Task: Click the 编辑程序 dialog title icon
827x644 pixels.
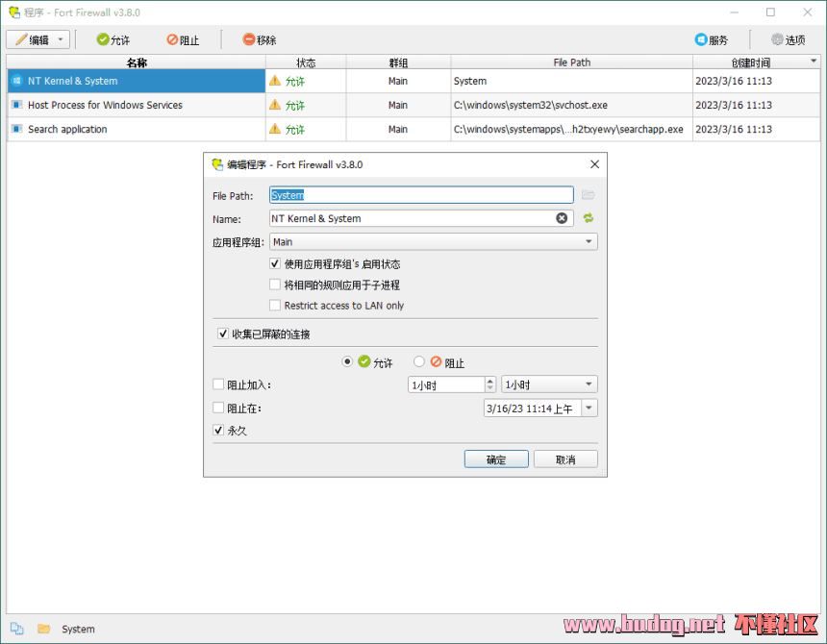Action: pos(217,164)
